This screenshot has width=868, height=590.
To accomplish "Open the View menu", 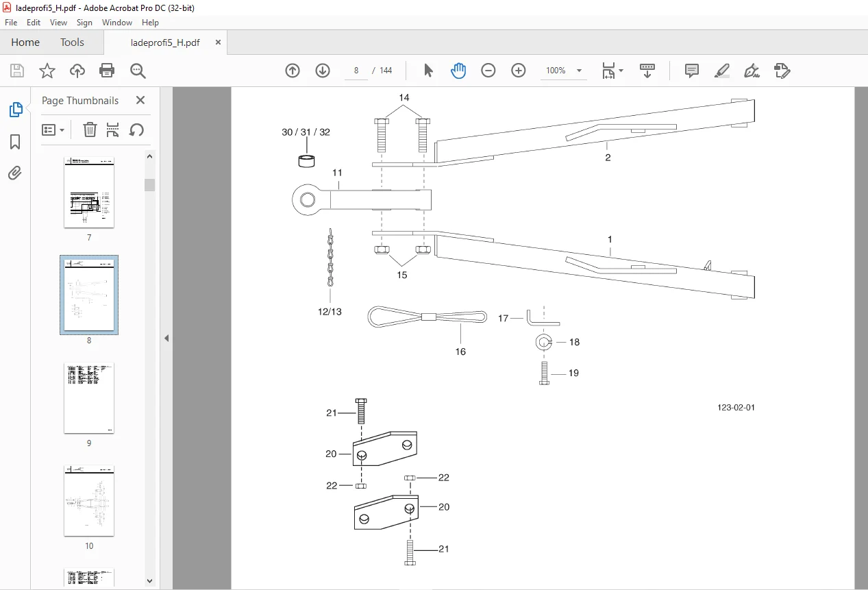I will (x=58, y=23).
